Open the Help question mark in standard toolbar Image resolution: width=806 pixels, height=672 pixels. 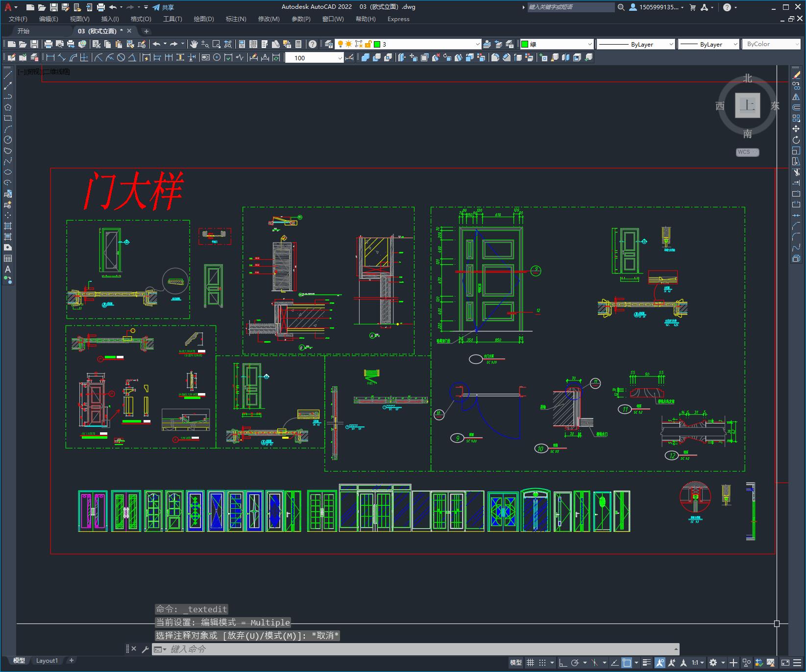313,44
